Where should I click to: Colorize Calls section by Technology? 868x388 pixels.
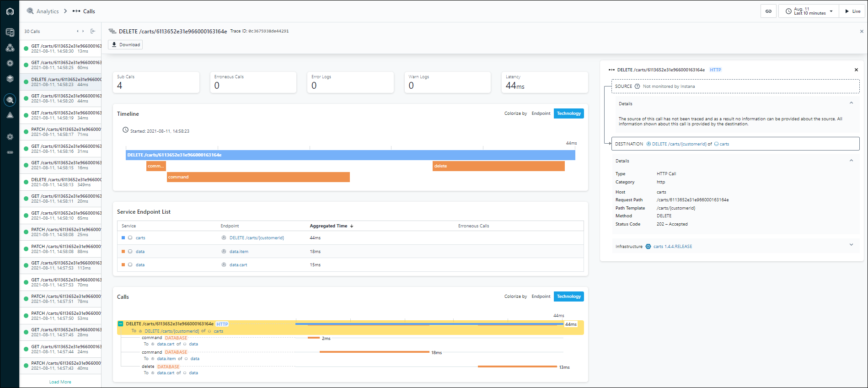pyautogui.click(x=568, y=296)
